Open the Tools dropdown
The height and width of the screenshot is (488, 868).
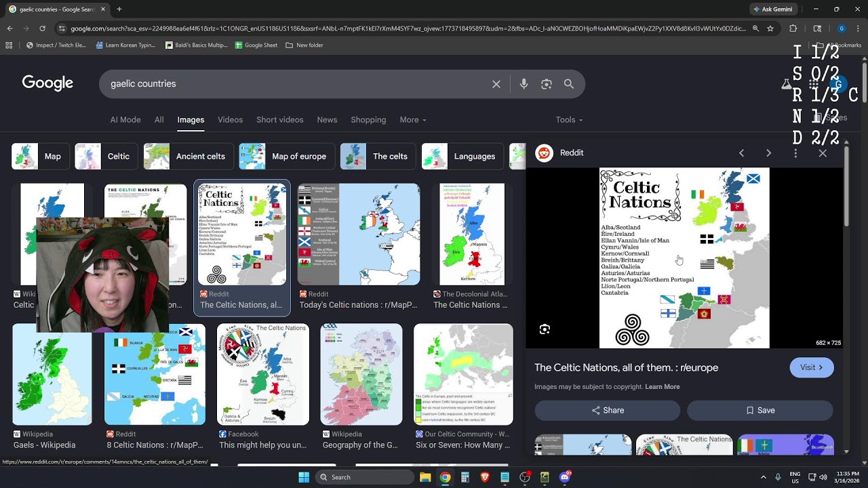coord(569,120)
